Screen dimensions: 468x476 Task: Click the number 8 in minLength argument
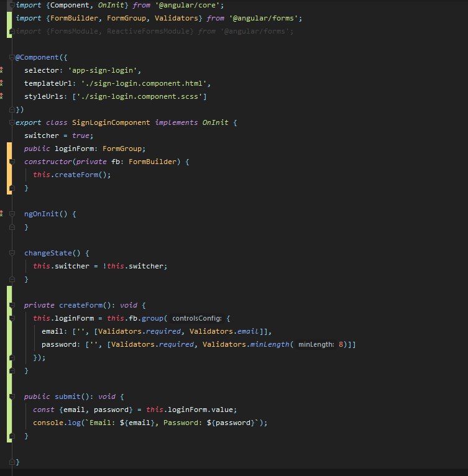point(341,344)
